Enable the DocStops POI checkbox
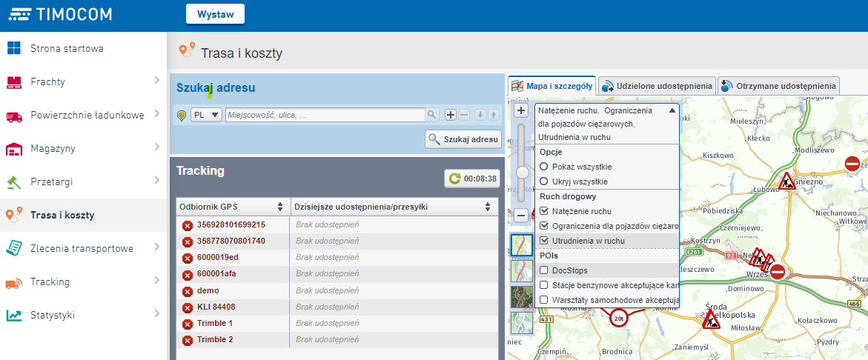868x360 pixels. click(x=544, y=270)
